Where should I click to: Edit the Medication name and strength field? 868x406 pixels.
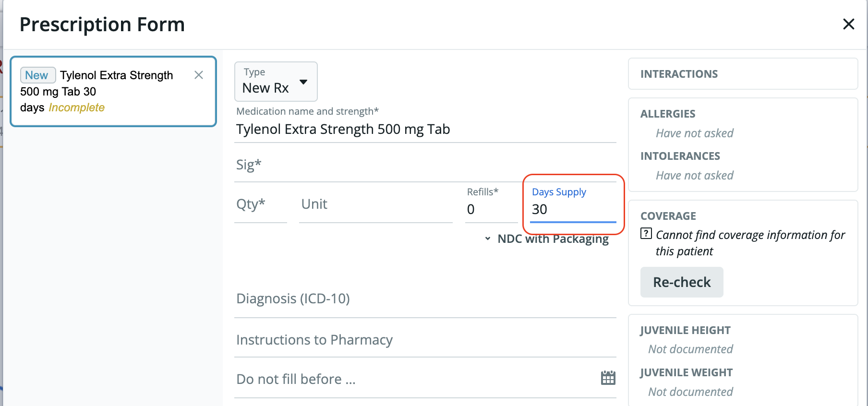pos(424,130)
